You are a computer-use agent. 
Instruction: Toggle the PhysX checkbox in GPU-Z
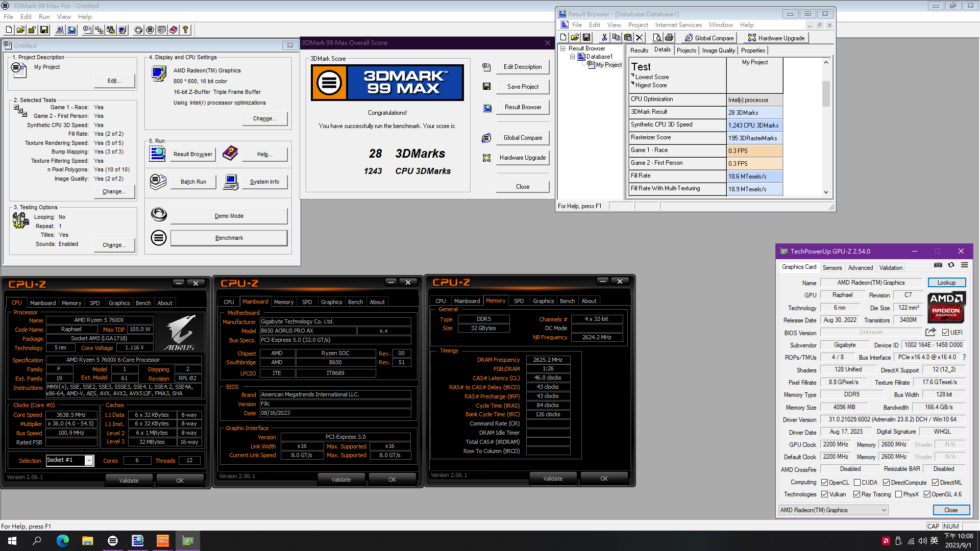click(899, 494)
